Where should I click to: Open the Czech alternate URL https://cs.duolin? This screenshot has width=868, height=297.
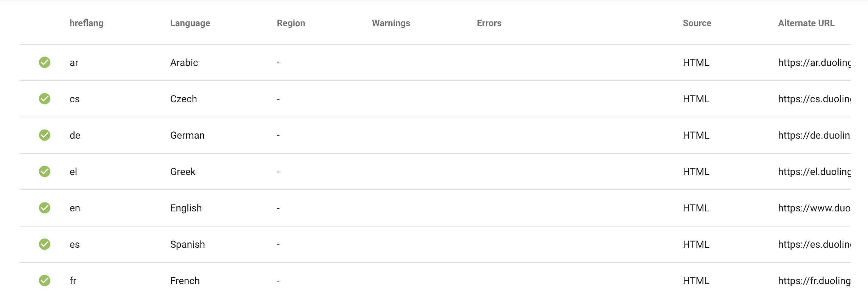click(815, 99)
